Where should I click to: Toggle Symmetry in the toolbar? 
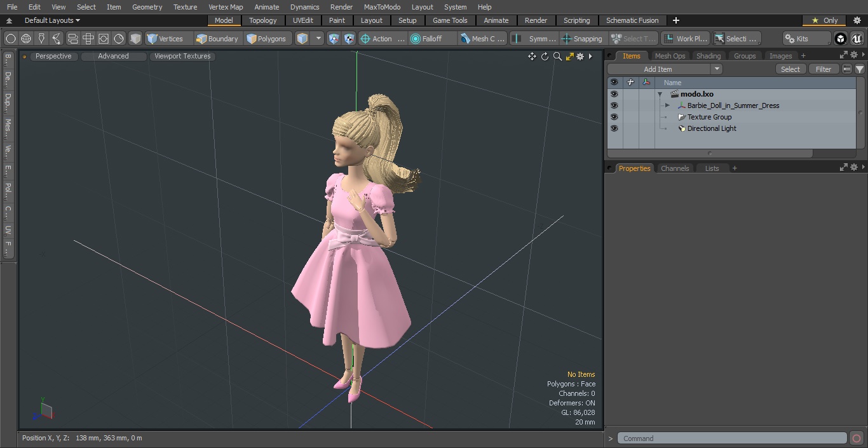[x=535, y=39]
